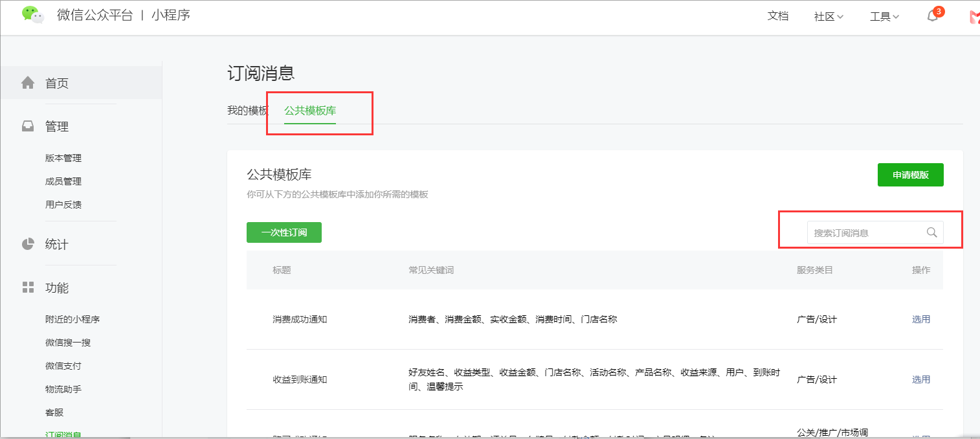Click the 消费成功通知 title cell
Image resolution: width=980 pixels, height=439 pixels.
pyautogui.click(x=300, y=319)
